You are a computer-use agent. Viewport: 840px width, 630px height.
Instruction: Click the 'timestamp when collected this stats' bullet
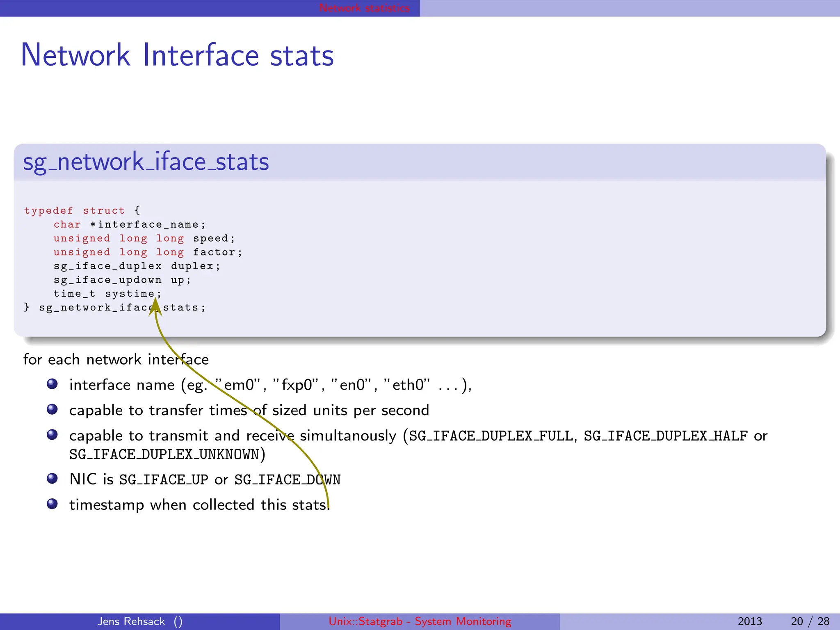click(x=199, y=505)
